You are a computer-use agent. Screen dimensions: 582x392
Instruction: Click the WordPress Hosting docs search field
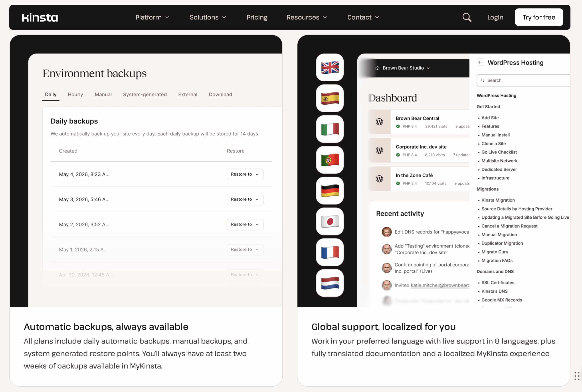(523, 80)
